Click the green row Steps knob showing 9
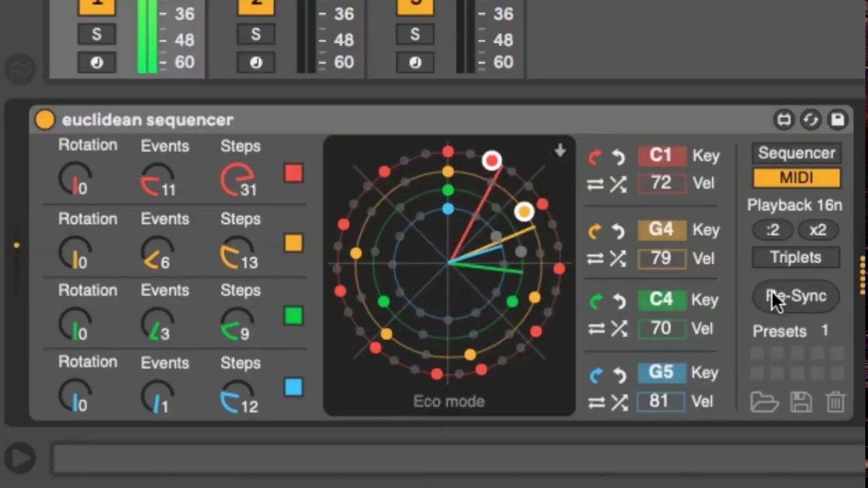The width and height of the screenshot is (868, 488). pos(237,324)
